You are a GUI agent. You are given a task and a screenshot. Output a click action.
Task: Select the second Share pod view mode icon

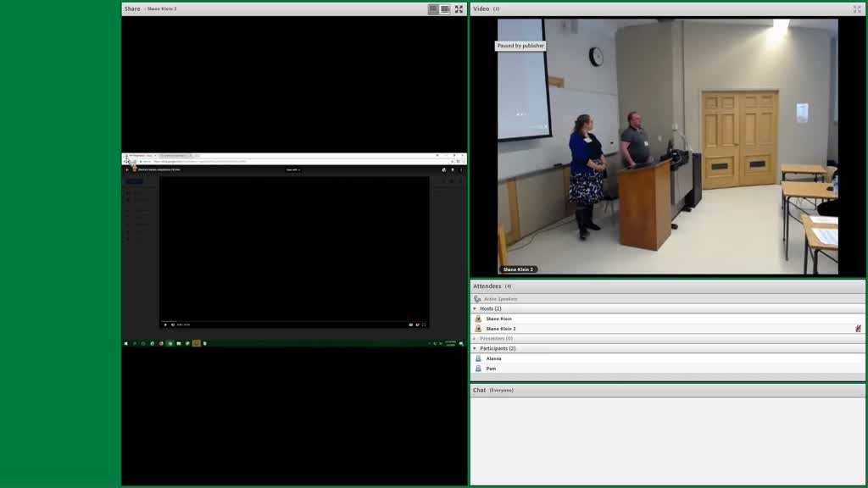point(445,8)
